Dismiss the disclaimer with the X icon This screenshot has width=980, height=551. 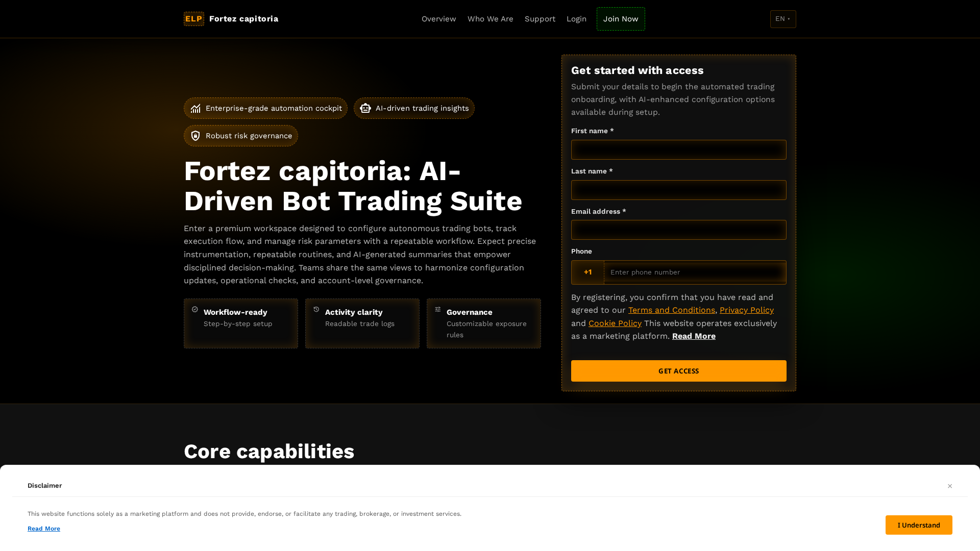[x=950, y=486]
